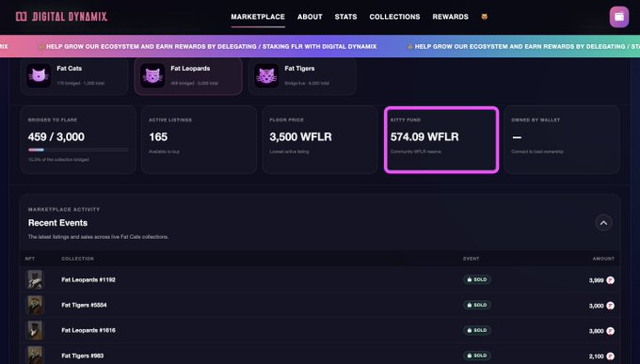Click WFLR token icon beside 3,999
Image resolution: width=640 pixels, height=364 pixels.
point(610,280)
